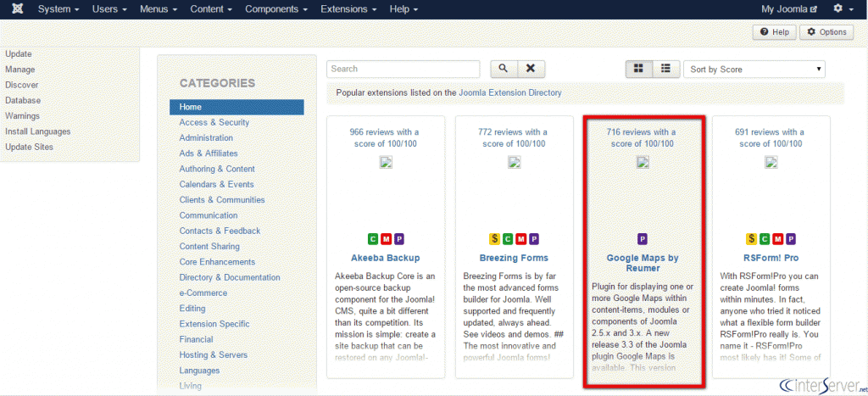Select Manage in left sidebar

[20, 70]
